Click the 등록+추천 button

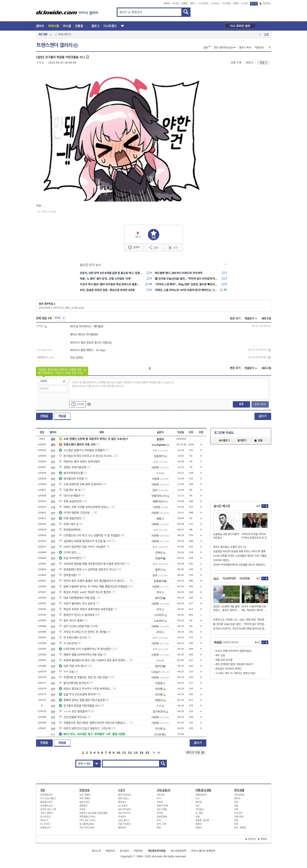(260, 404)
